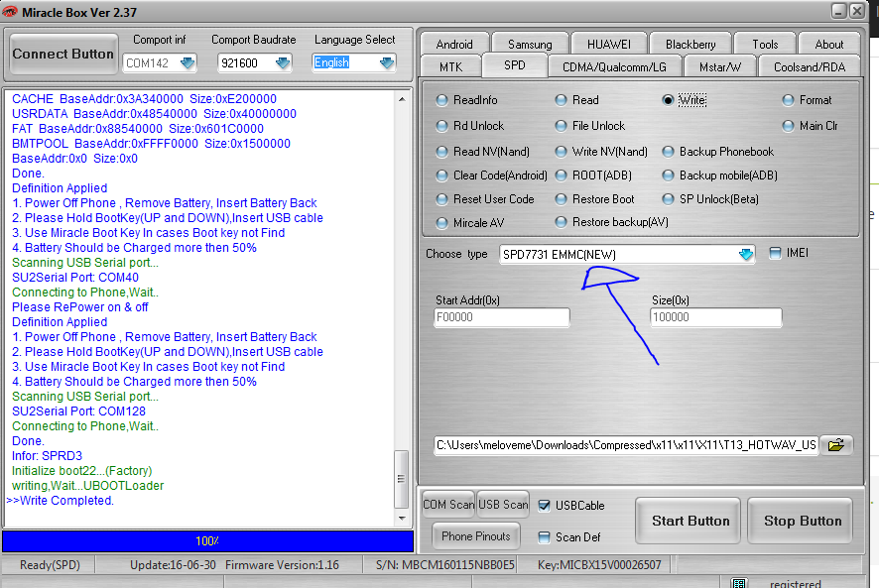Switch to the Mstar/W tab
This screenshot has height=588, width=879.
click(x=720, y=66)
